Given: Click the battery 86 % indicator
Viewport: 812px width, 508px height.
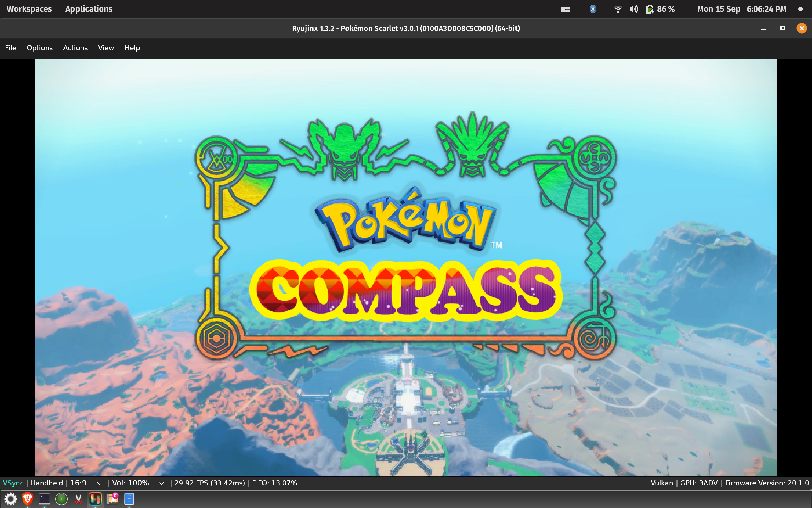Looking at the screenshot, I should pos(660,9).
